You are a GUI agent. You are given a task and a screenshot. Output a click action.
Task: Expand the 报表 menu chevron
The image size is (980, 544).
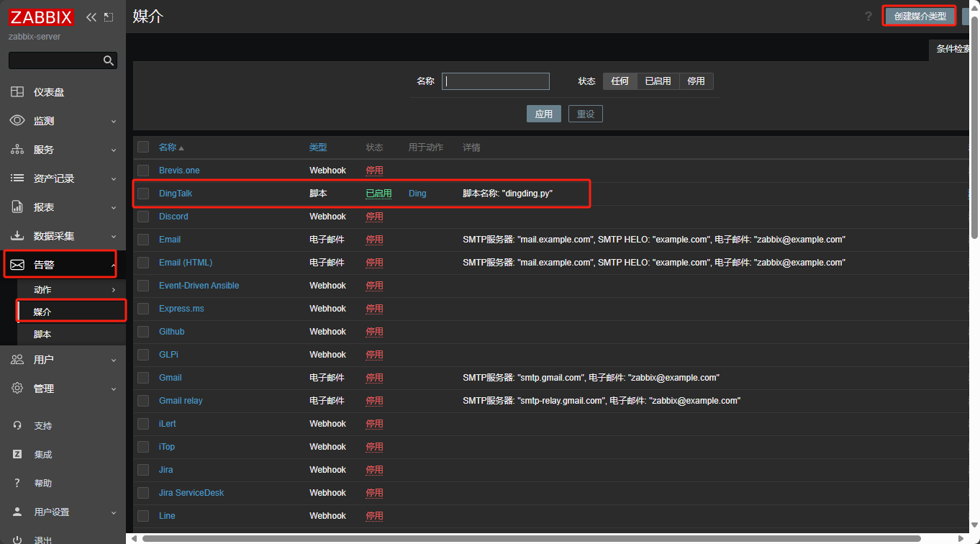(114, 208)
